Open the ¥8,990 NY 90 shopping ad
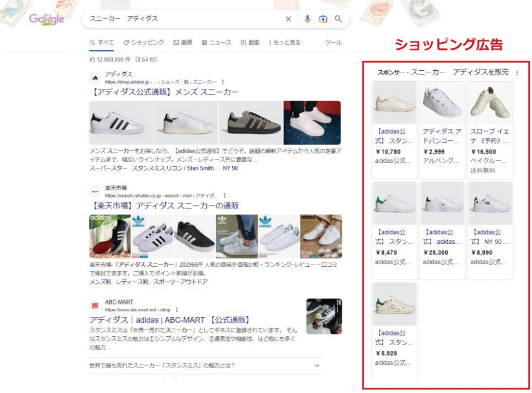The height and width of the screenshot is (393, 532). [490, 230]
